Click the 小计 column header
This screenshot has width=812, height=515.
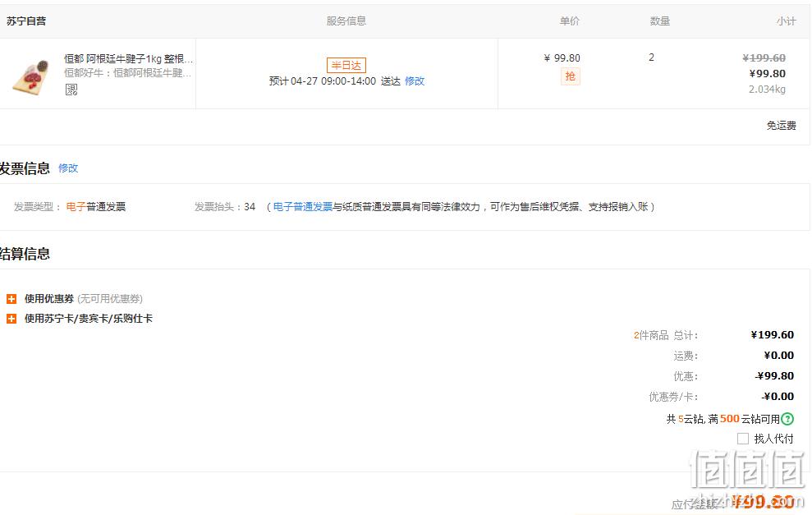(786, 21)
